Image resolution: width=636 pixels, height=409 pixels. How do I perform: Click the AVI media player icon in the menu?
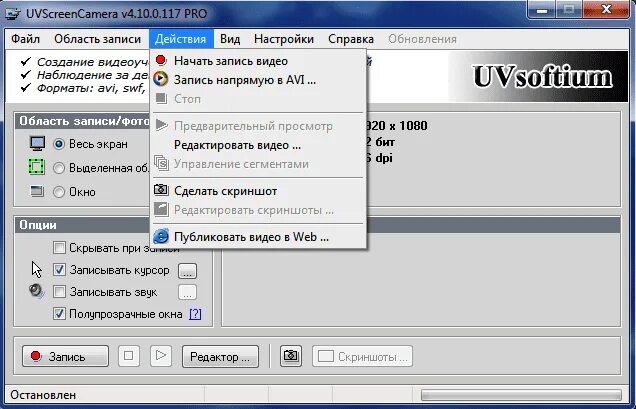click(x=161, y=79)
